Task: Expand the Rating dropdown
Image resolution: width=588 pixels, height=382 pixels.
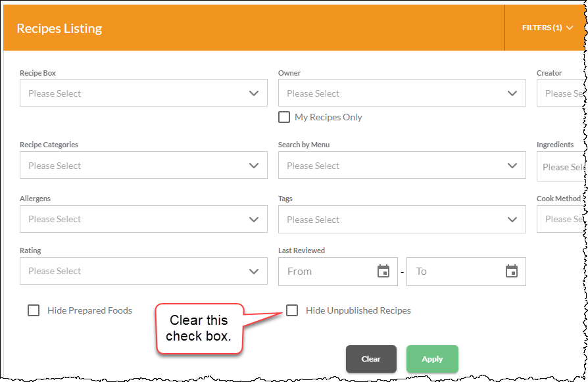Action: [x=143, y=271]
